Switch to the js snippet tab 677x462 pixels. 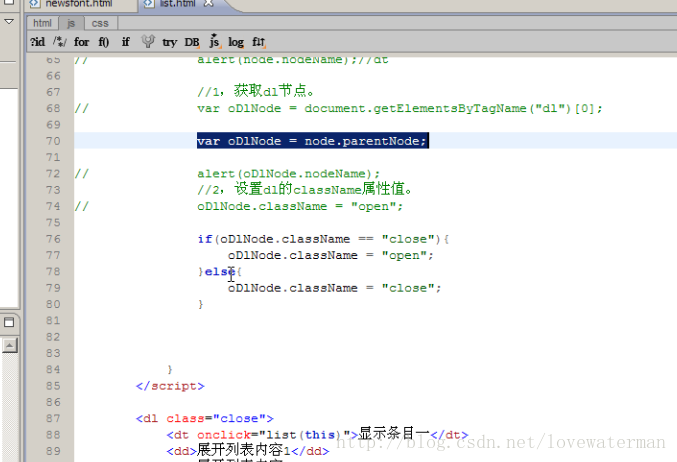pyautogui.click(x=71, y=23)
